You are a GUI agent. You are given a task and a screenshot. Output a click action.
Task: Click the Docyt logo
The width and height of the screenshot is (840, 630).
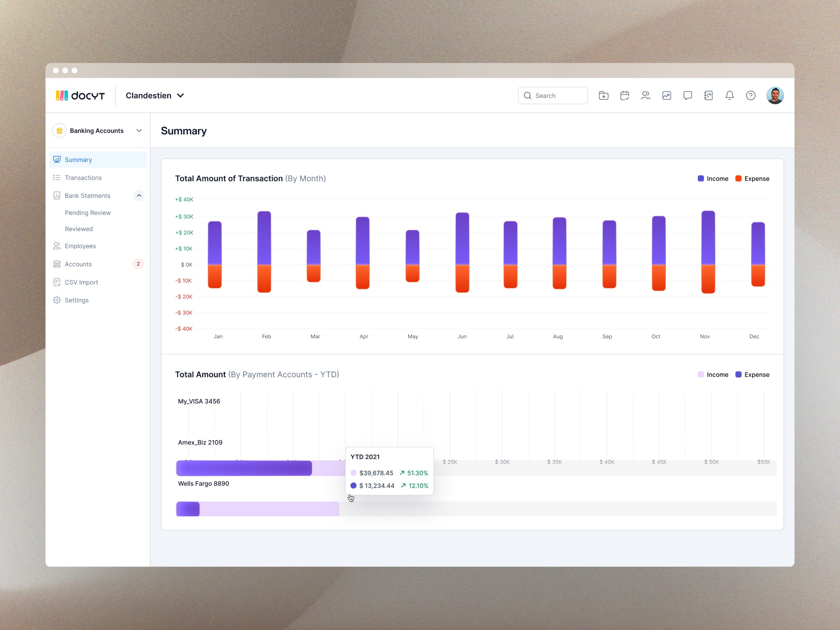pyautogui.click(x=80, y=95)
